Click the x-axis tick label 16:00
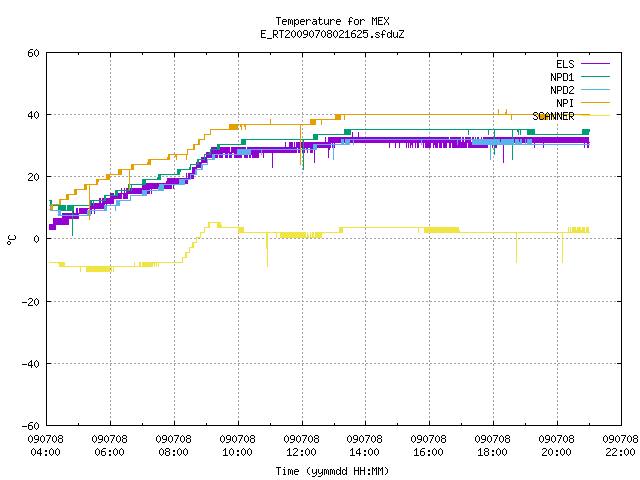 [428, 452]
